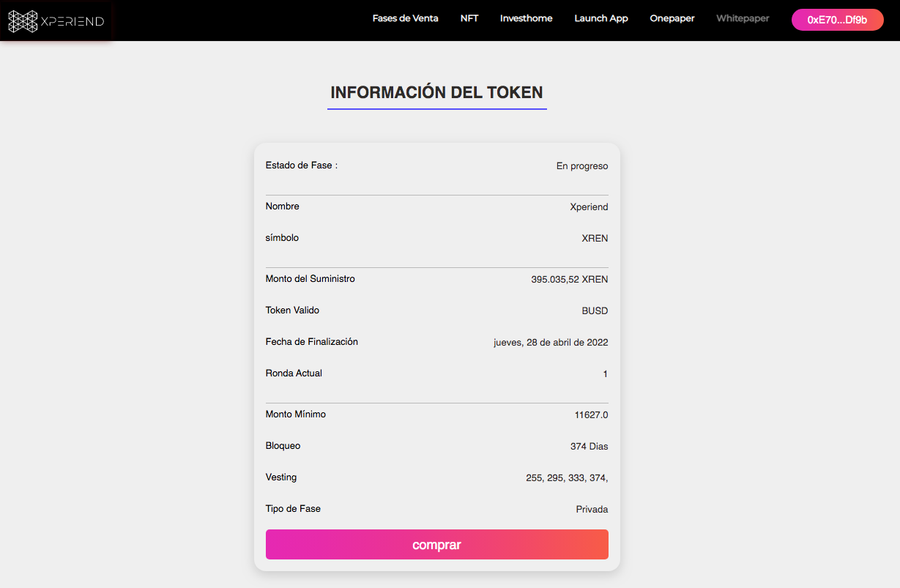Select the Ronda Actual value 1
900x588 pixels.
tap(606, 374)
